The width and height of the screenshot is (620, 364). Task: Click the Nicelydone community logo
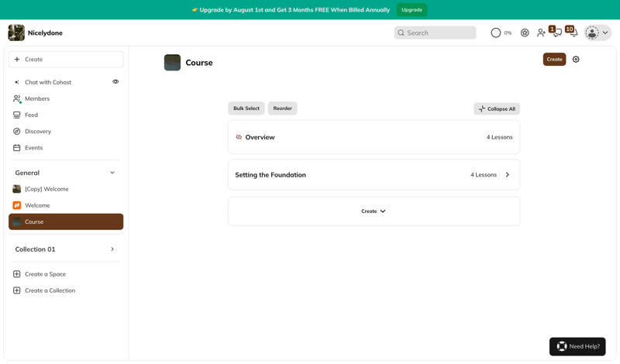click(16, 33)
